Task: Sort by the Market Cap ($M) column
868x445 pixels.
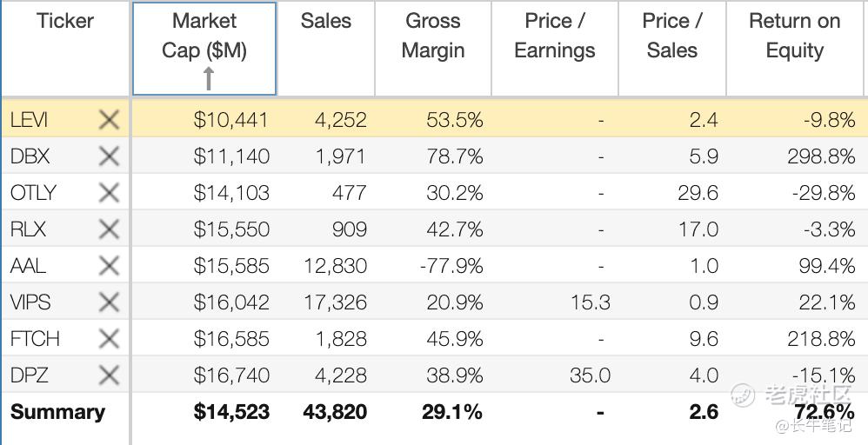Action: click(204, 36)
